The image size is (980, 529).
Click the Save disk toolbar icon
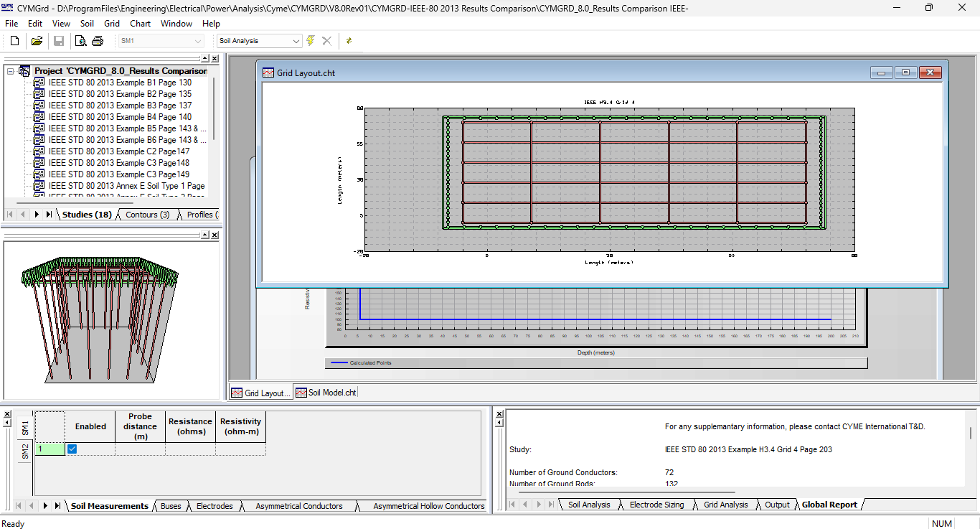pos(59,41)
